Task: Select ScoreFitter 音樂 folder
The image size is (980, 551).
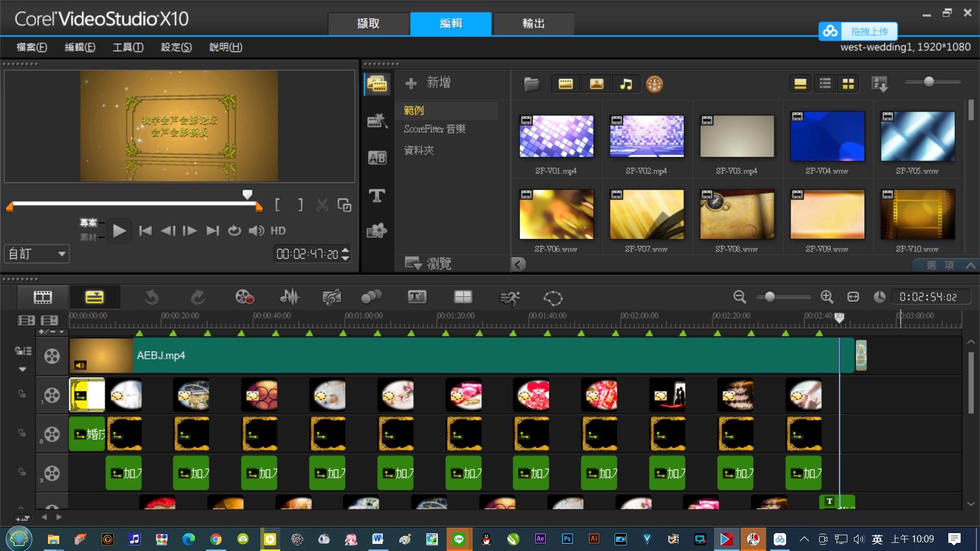Action: [435, 129]
